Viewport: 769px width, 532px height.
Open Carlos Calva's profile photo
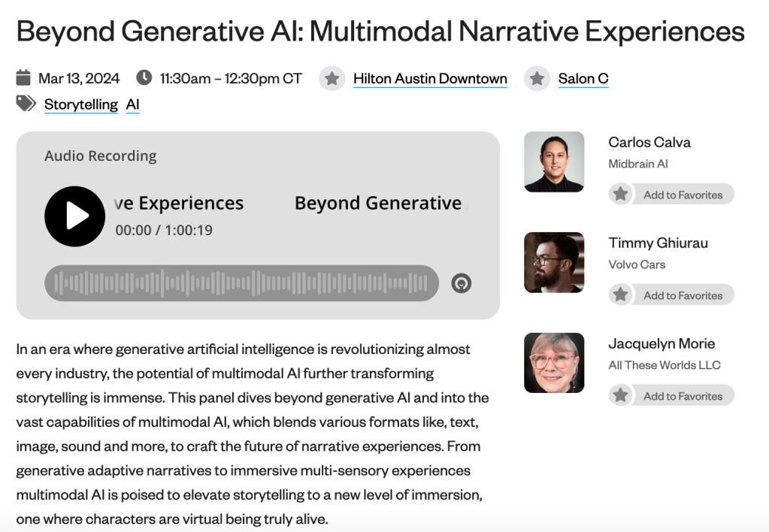pyautogui.click(x=554, y=162)
